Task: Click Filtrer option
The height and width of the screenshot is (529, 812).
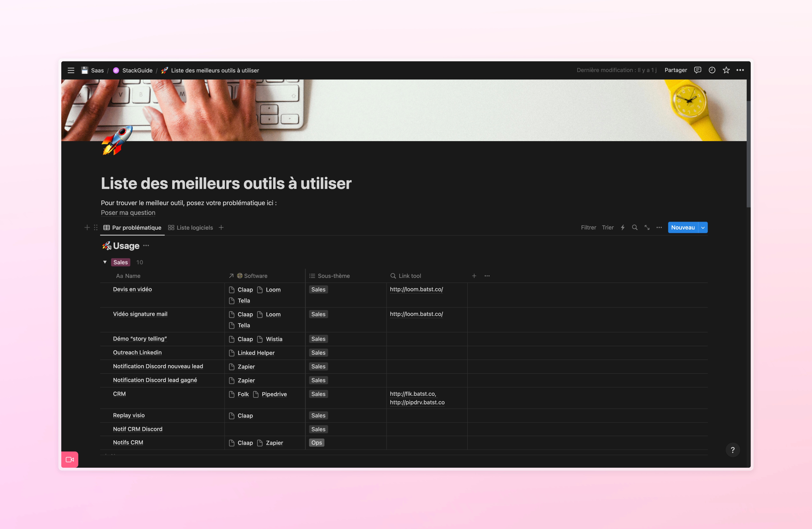Action: [589, 227]
